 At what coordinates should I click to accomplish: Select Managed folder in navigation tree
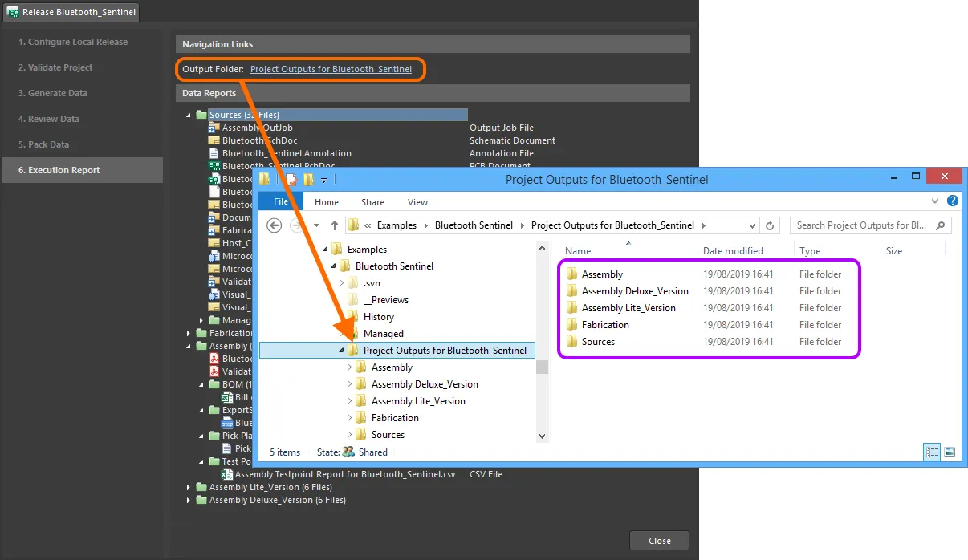(x=383, y=334)
